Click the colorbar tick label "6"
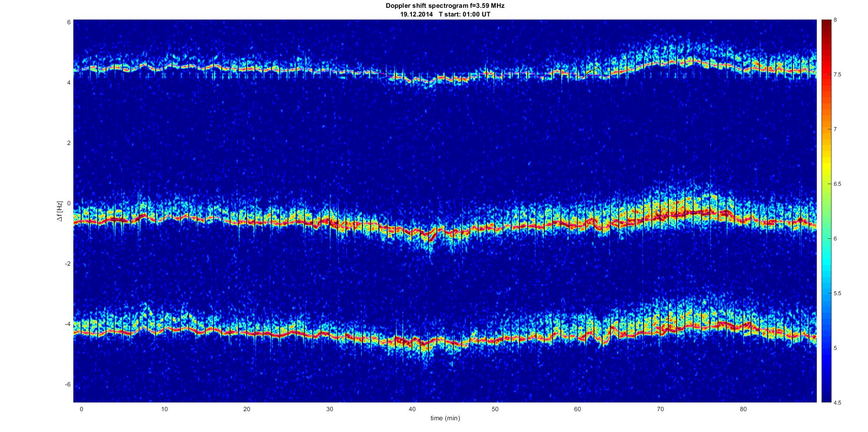The image size is (868, 432). [x=835, y=239]
